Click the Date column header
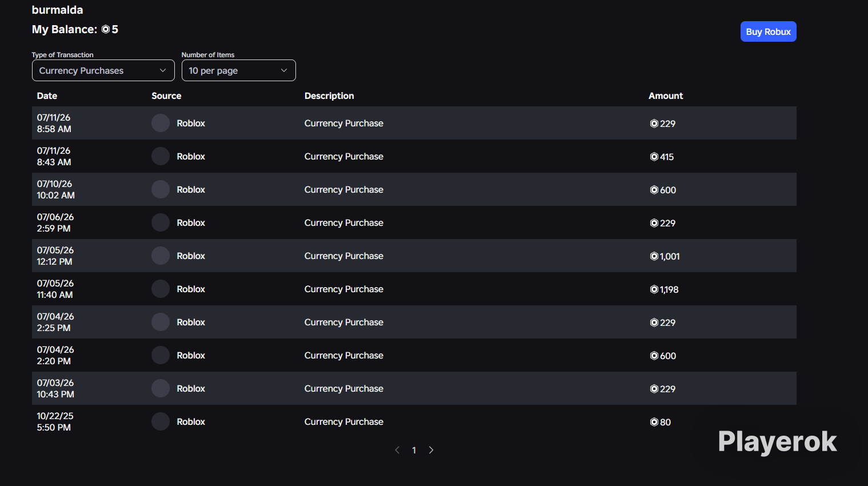The width and height of the screenshot is (868, 486). tap(47, 95)
